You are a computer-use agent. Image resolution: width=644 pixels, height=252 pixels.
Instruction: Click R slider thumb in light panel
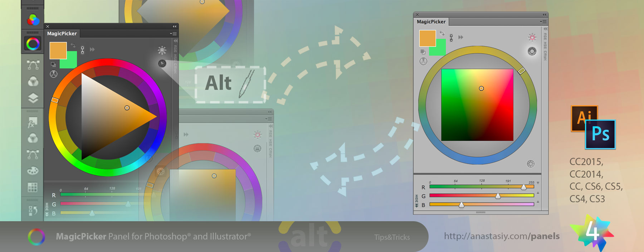click(524, 187)
